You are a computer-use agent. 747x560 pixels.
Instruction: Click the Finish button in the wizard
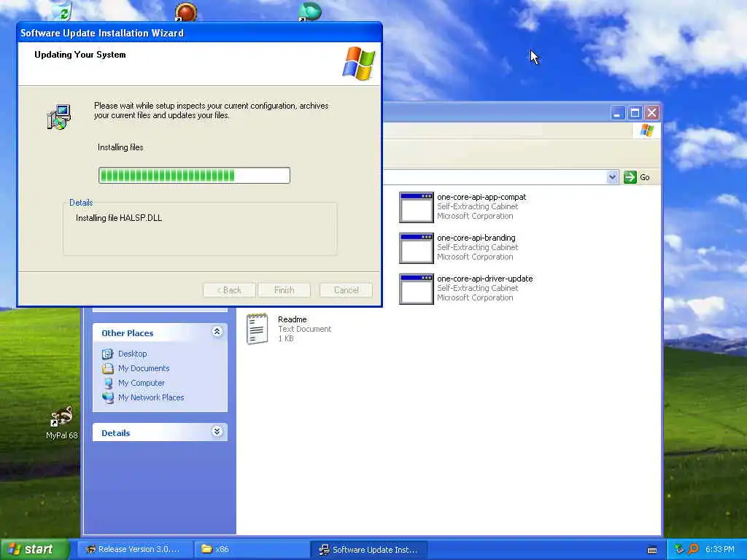[284, 290]
